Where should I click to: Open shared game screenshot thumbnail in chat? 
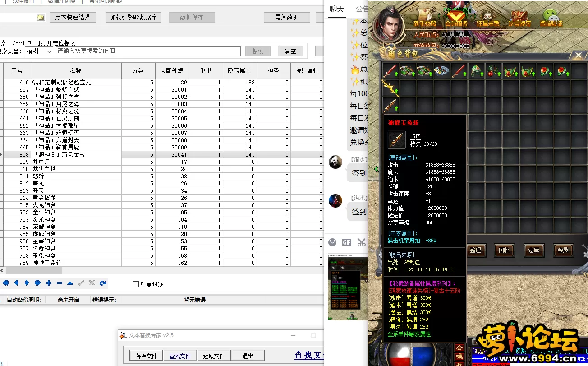(347, 287)
